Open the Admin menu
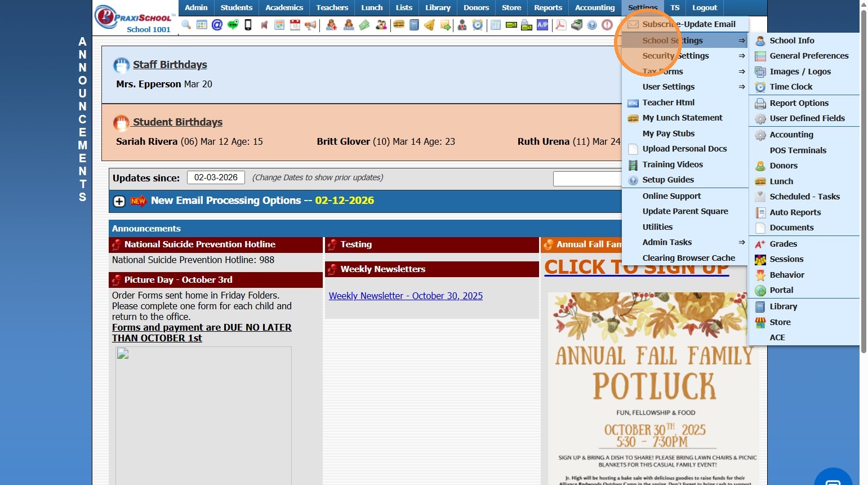Image resolution: width=868 pixels, height=485 pixels. (x=196, y=8)
